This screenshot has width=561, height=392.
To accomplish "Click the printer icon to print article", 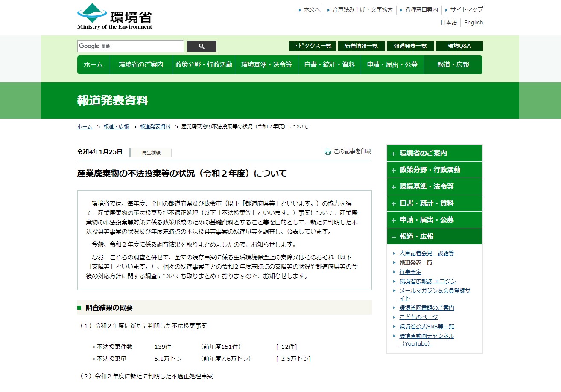I will tap(327, 151).
